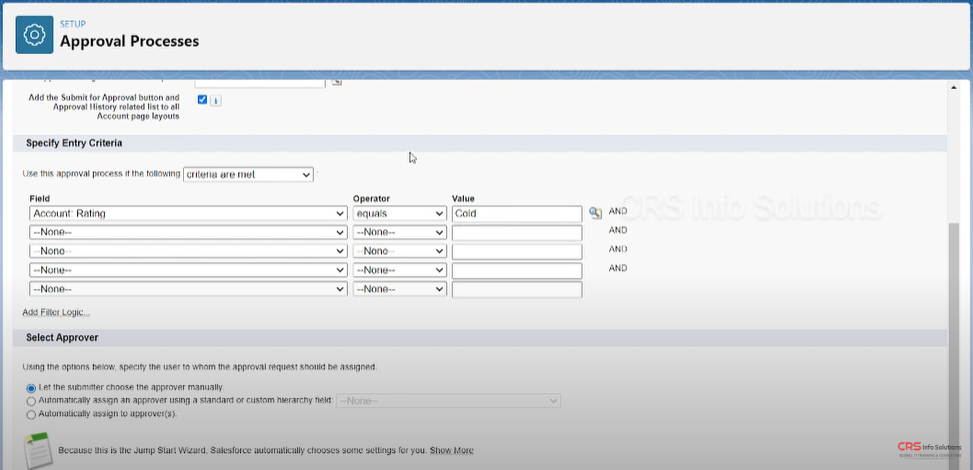The width and height of the screenshot is (973, 470).
Task: Click the Show More link
Action: coord(452,451)
